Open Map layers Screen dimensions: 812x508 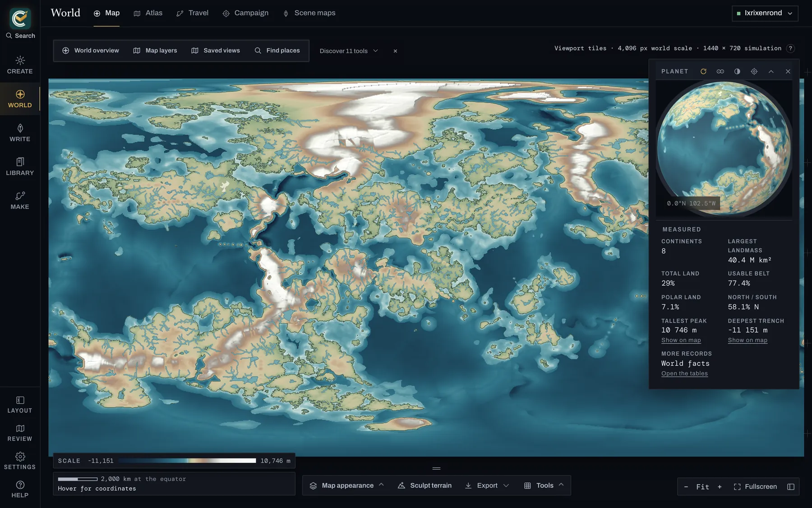pos(155,51)
